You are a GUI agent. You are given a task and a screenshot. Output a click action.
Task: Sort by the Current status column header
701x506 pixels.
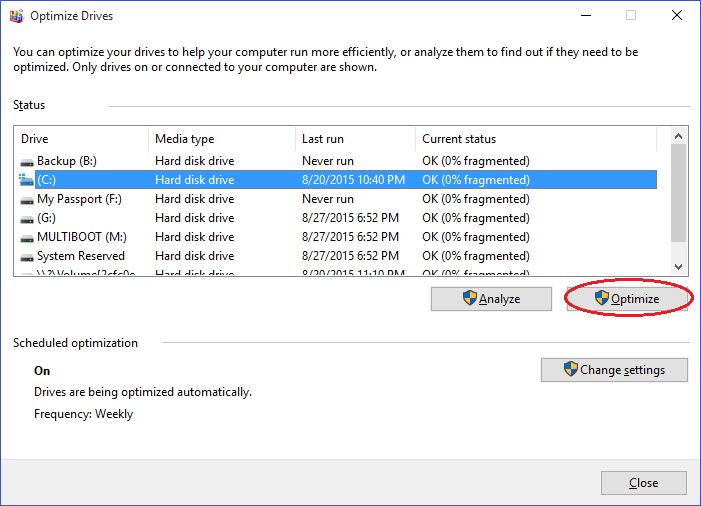[x=535, y=139]
